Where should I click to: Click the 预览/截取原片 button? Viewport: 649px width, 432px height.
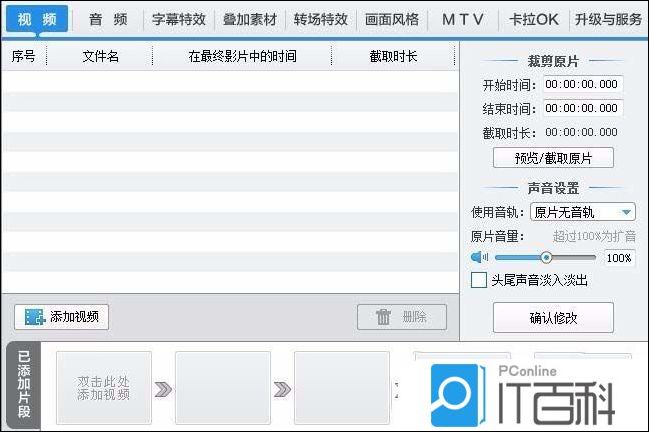(x=553, y=158)
